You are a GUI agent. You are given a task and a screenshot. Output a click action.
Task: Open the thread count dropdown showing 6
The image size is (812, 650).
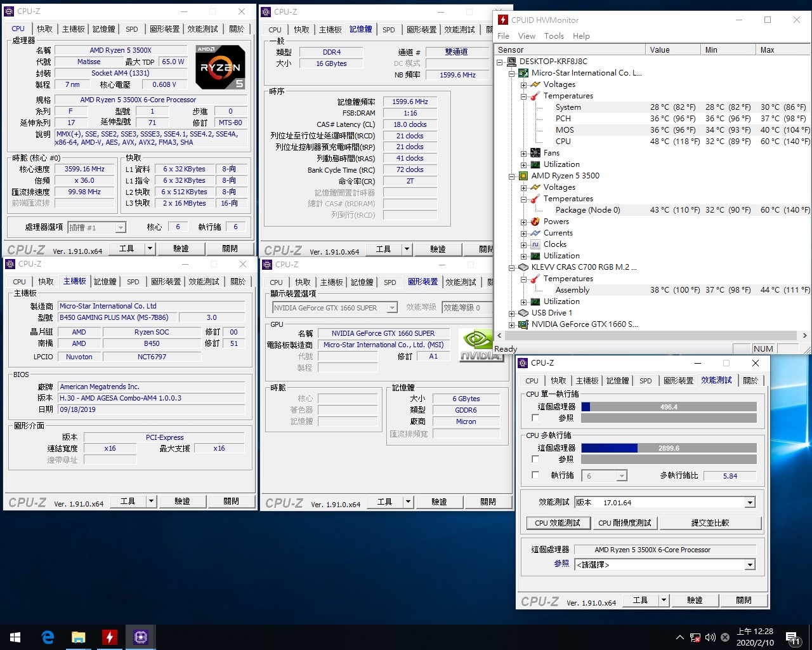click(622, 475)
